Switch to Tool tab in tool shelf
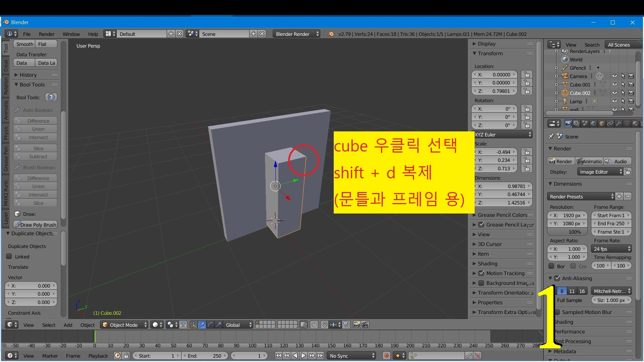Image resolution: width=644 pixels, height=362 pixels. click(x=6, y=48)
